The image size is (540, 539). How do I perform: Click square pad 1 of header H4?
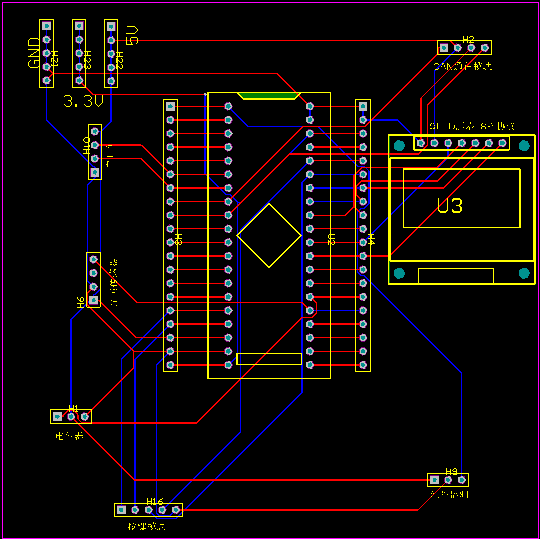[x=363, y=106]
